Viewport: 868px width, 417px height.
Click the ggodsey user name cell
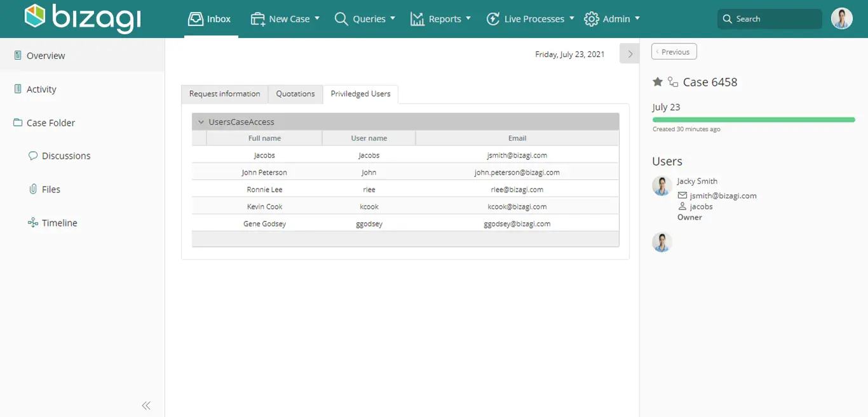[x=369, y=223]
